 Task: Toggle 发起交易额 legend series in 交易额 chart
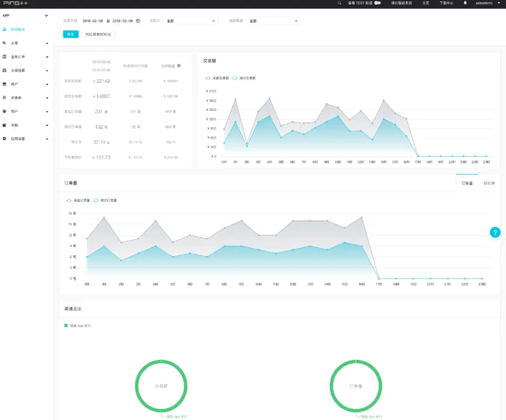click(217, 78)
